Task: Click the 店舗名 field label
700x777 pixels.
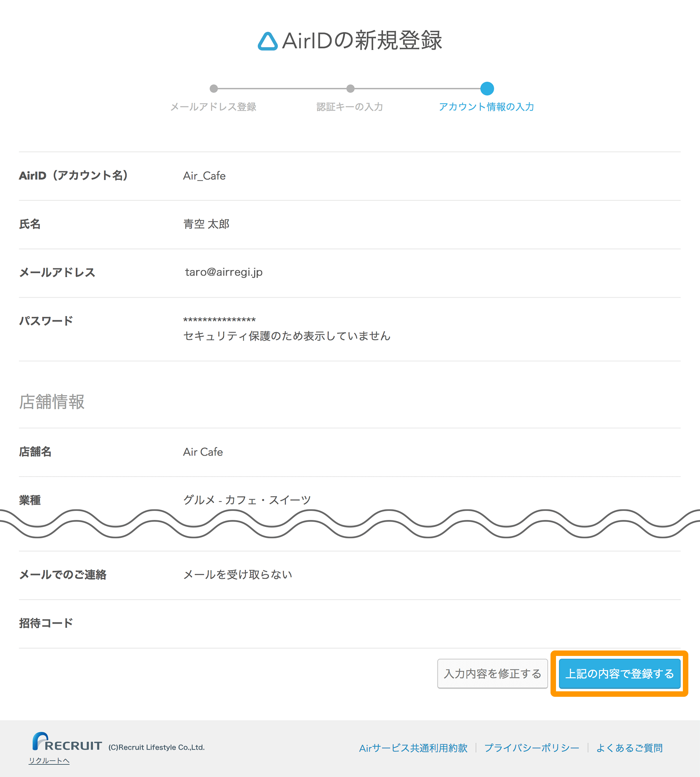Action: click(35, 452)
